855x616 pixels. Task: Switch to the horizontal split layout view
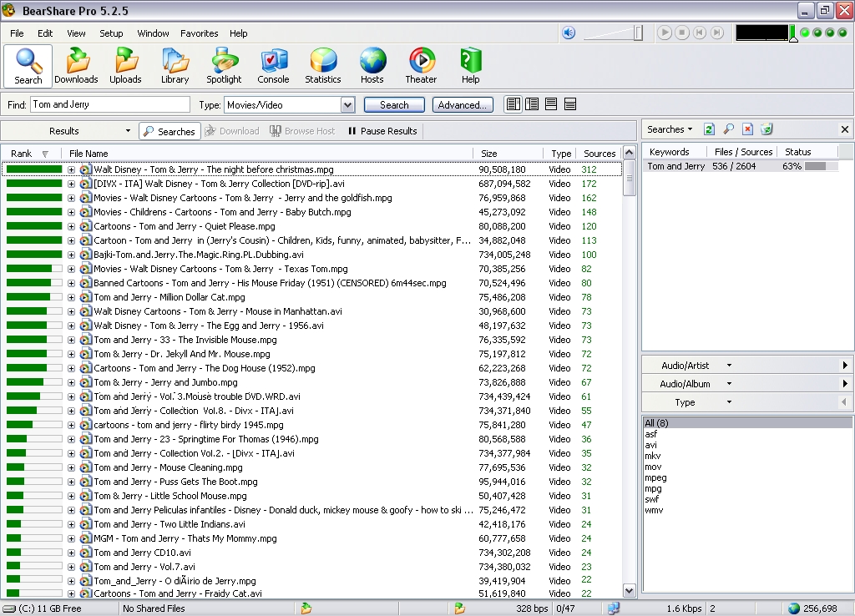pyautogui.click(x=550, y=104)
